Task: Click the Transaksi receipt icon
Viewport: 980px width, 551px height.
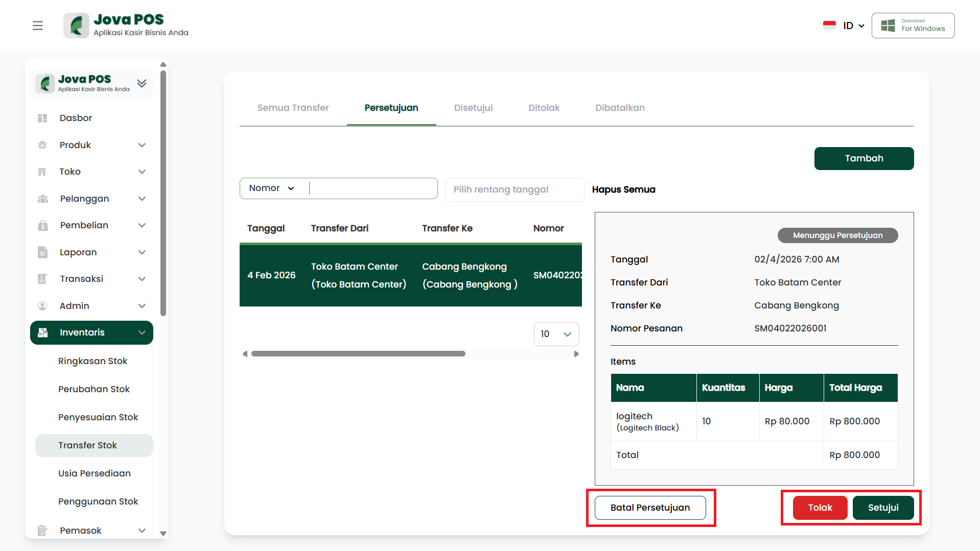Action: tap(42, 279)
